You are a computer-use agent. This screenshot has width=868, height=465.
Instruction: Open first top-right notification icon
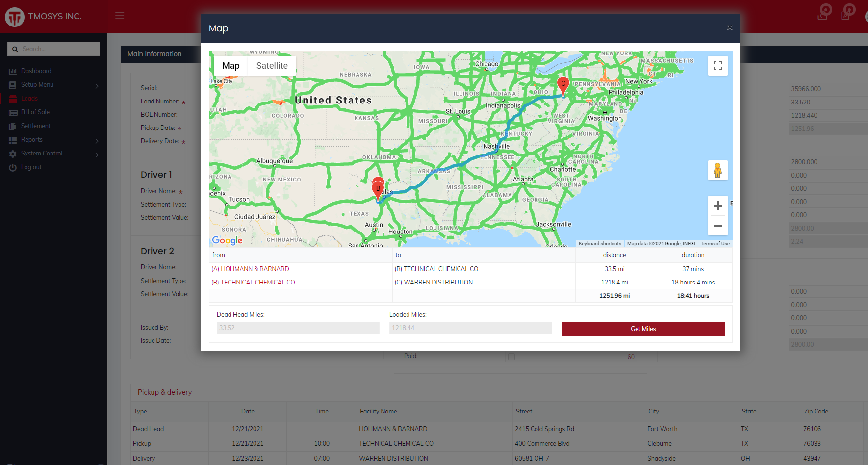824,12
